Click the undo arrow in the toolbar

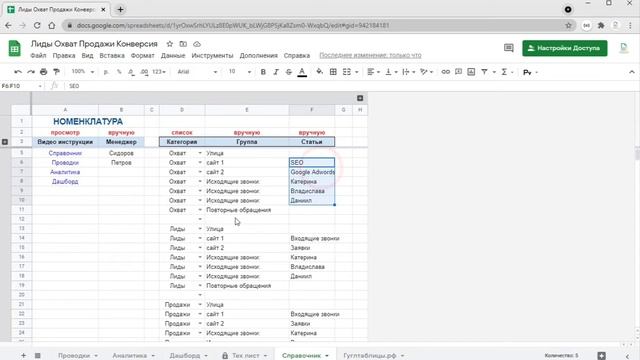coord(18,72)
